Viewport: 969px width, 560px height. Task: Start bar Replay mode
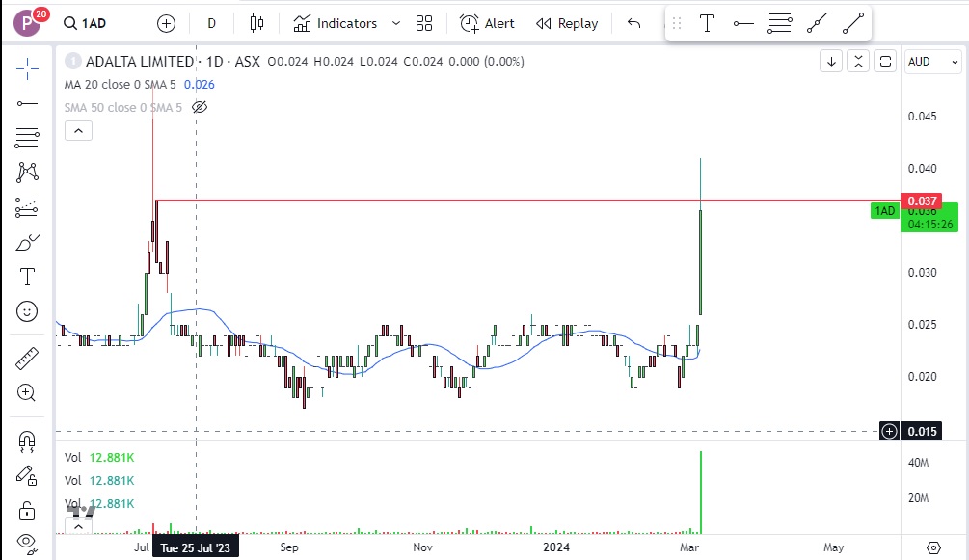coord(567,23)
